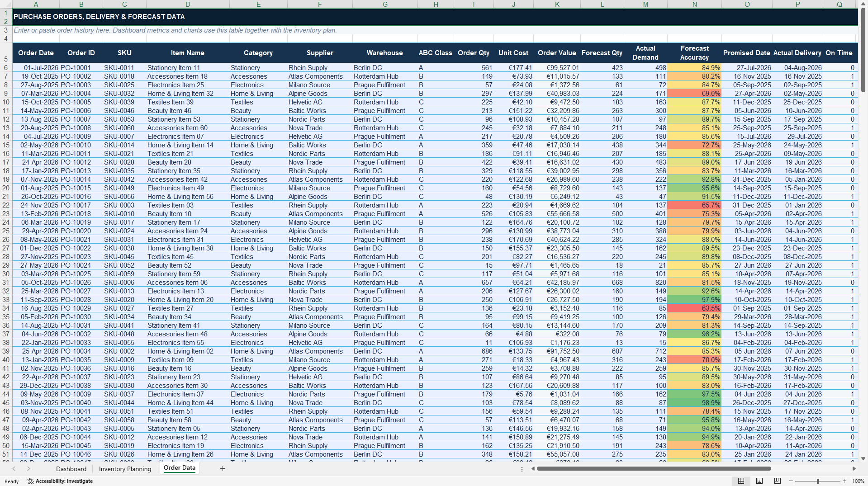Open Accessibility: Investigate in the status bar

point(60,481)
